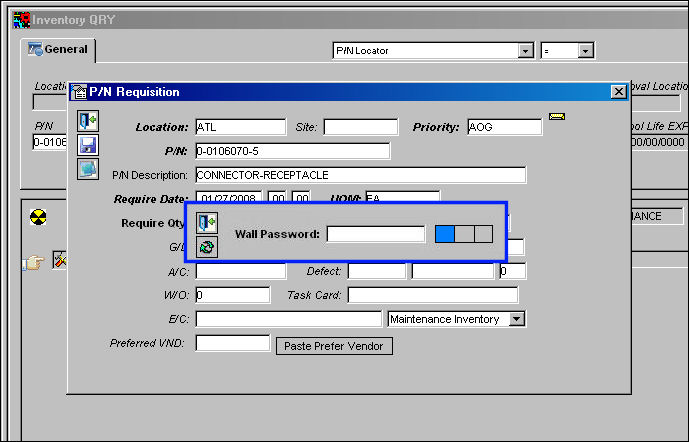Click the yellow note icon next to Priority
689x442 pixels.
click(557, 116)
